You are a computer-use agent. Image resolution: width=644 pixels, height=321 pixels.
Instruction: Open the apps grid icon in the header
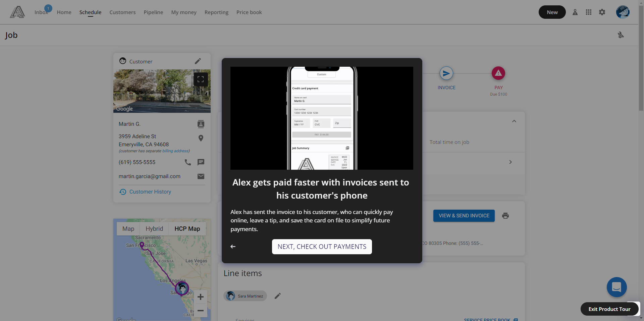pyautogui.click(x=589, y=12)
